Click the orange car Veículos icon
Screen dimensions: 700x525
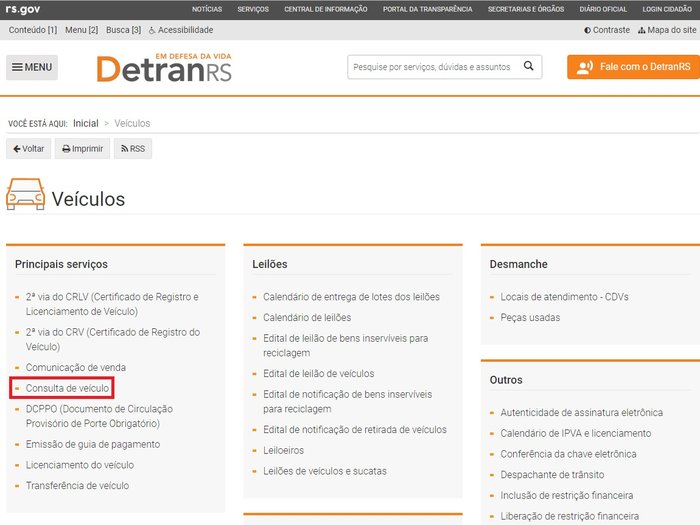(25, 194)
